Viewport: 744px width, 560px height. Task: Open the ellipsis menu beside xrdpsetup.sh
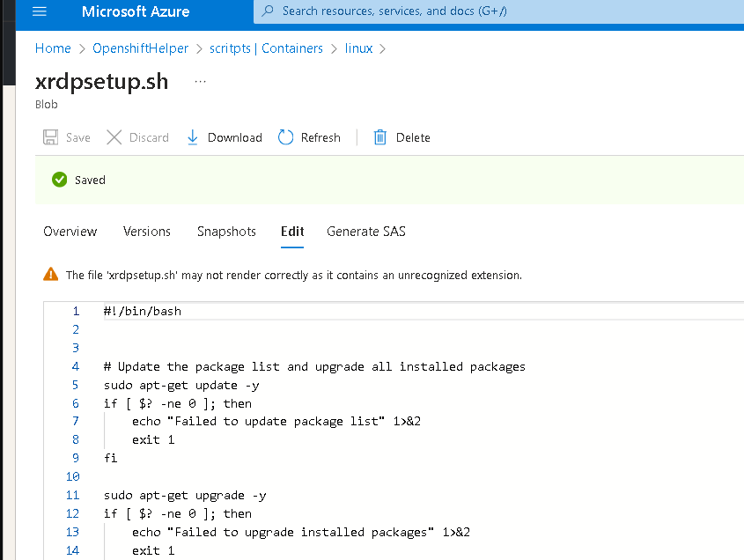point(200,82)
